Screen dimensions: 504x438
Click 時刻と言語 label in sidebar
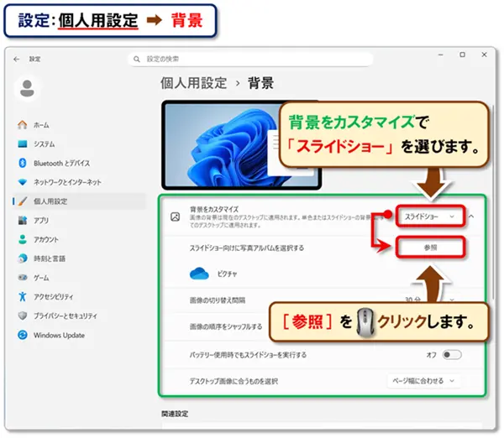coord(50,258)
